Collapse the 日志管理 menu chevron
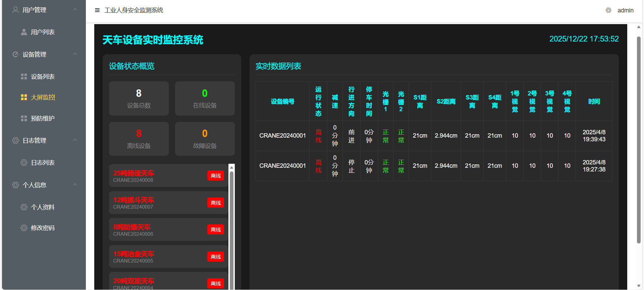This screenshot has height=290, width=644. pos(75,140)
